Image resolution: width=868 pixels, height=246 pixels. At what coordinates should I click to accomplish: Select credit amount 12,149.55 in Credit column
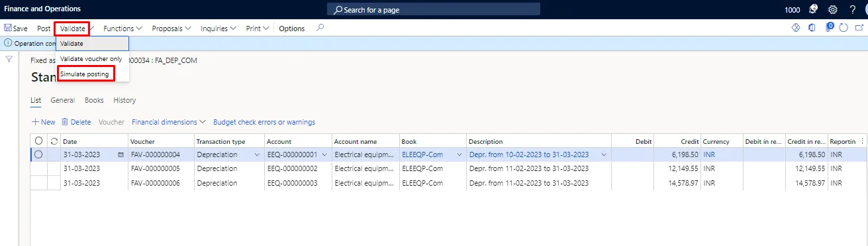click(683, 168)
